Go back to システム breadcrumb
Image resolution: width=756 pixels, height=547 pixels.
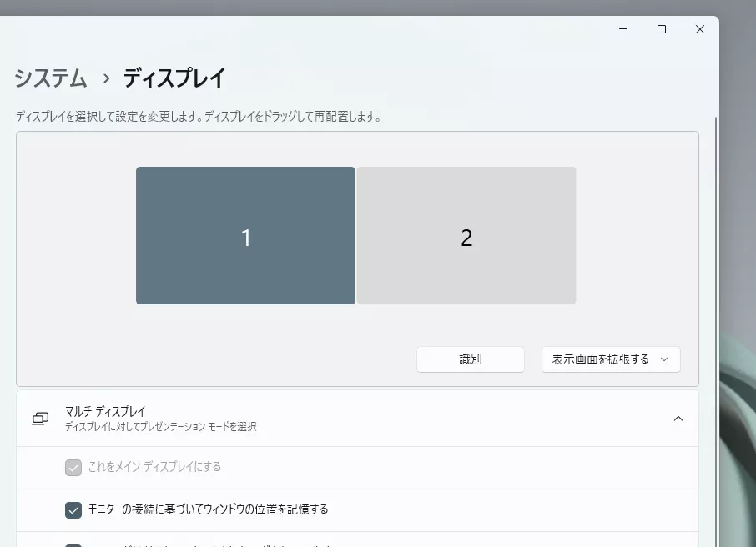51,78
